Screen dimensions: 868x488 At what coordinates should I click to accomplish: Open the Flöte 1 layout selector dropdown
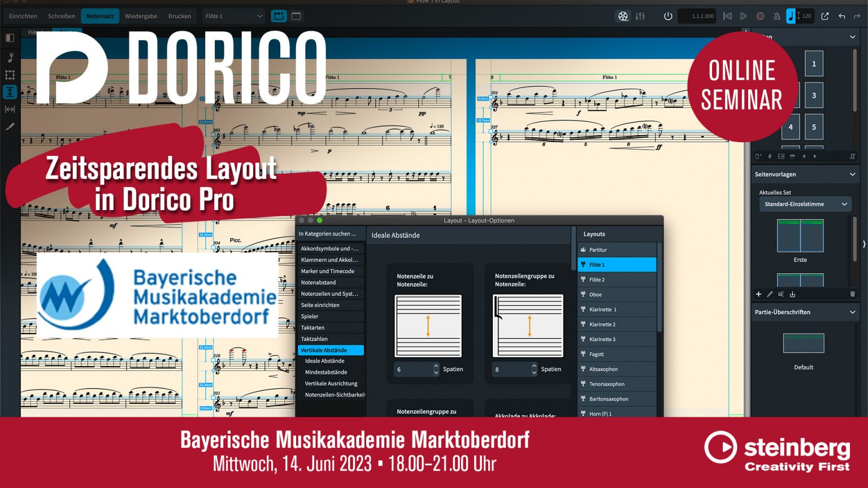(234, 16)
